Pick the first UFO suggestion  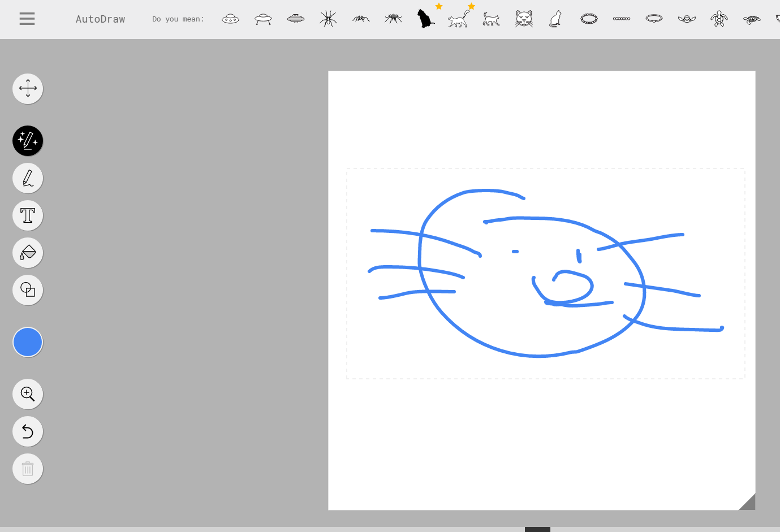(230, 19)
